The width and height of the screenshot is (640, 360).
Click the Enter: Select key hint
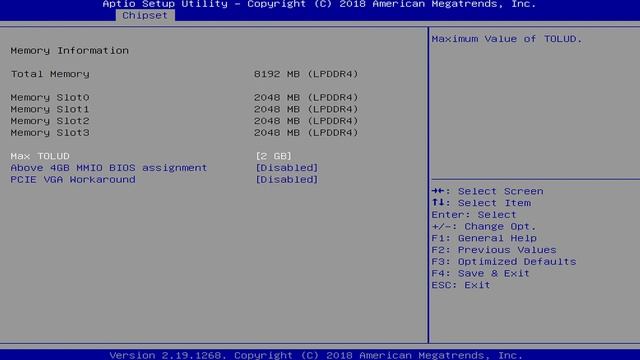pyautogui.click(x=474, y=215)
